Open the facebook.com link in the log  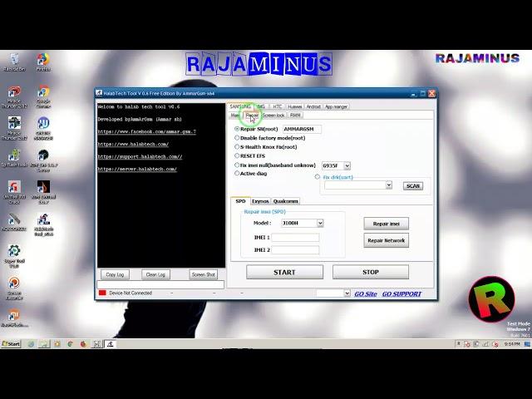(146, 131)
